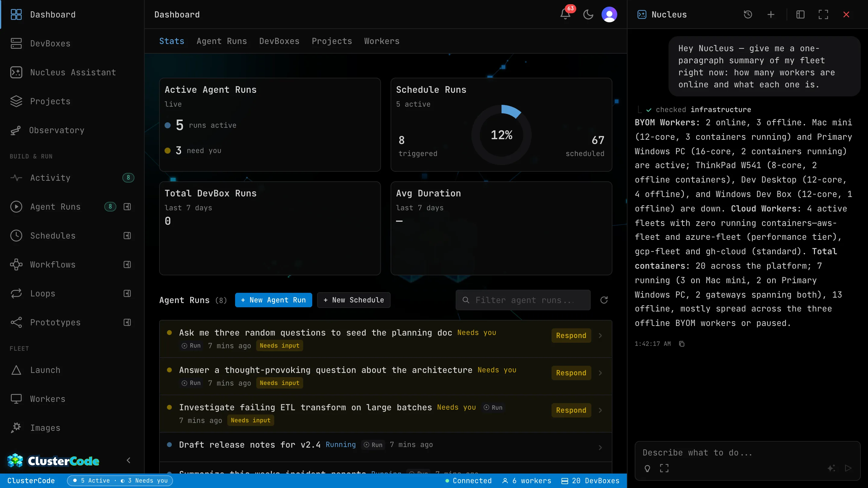868x488 pixels.
Task: Collapse the sidebar with chevron
Action: click(x=128, y=460)
